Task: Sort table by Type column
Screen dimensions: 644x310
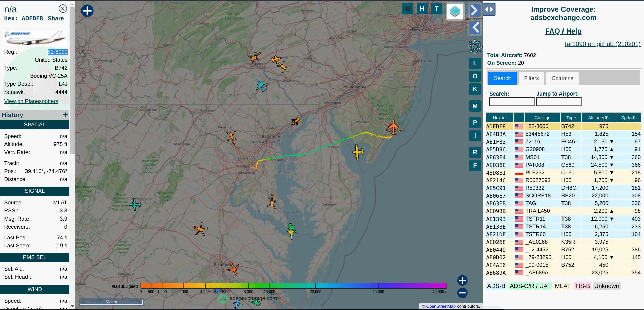Action: 571,118
